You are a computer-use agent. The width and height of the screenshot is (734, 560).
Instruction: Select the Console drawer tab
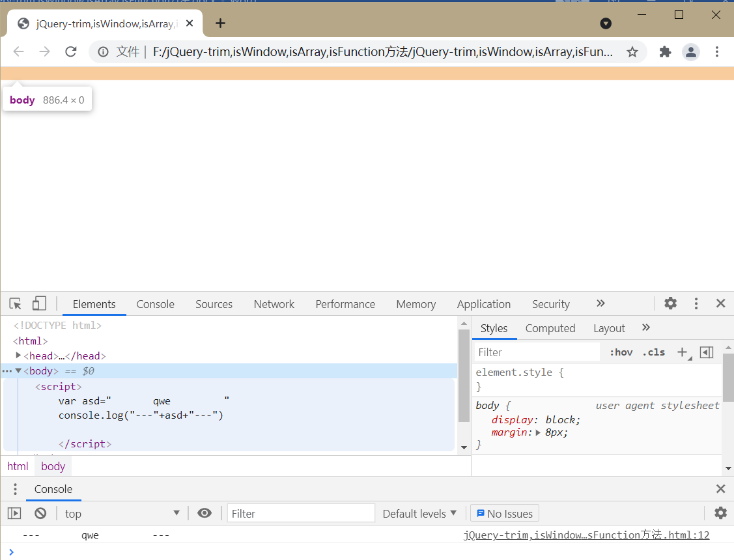(x=53, y=489)
